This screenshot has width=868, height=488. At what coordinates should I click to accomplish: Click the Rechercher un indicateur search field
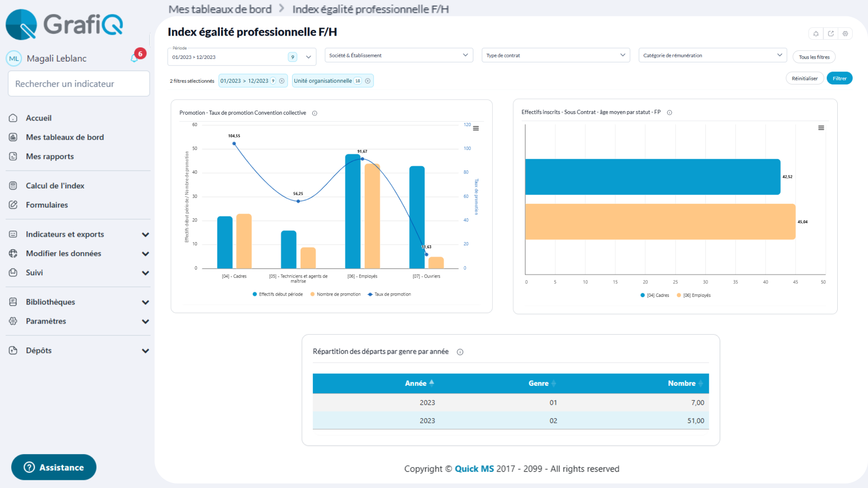click(x=79, y=84)
